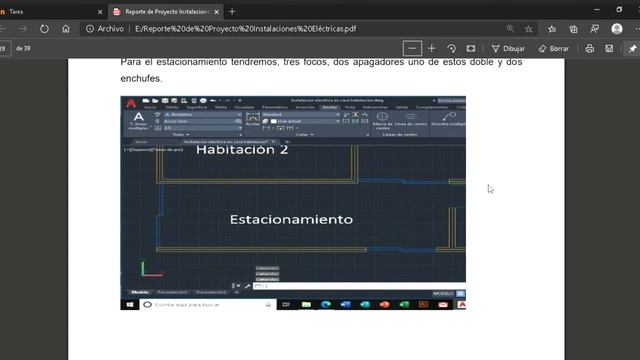The width and height of the screenshot is (640, 360).
Task: Open the Favorites list icon
Action: point(552,29)
